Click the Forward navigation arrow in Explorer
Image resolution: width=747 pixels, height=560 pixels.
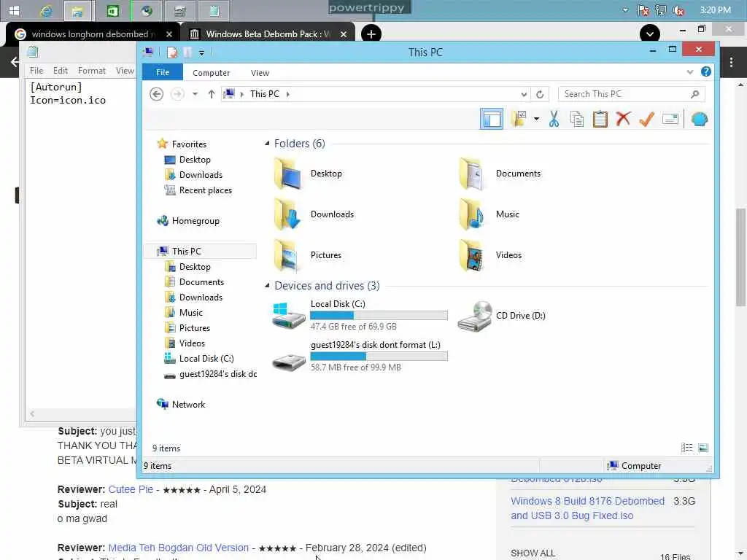(177, 94)
